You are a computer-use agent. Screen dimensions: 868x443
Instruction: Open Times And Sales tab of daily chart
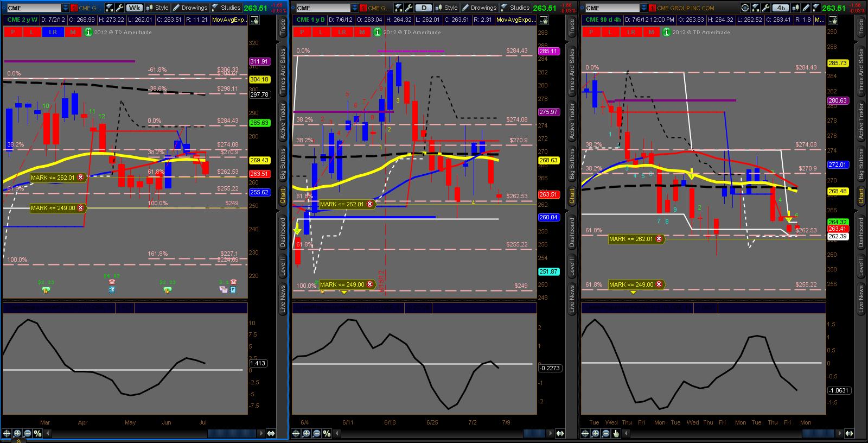[572, 71]
